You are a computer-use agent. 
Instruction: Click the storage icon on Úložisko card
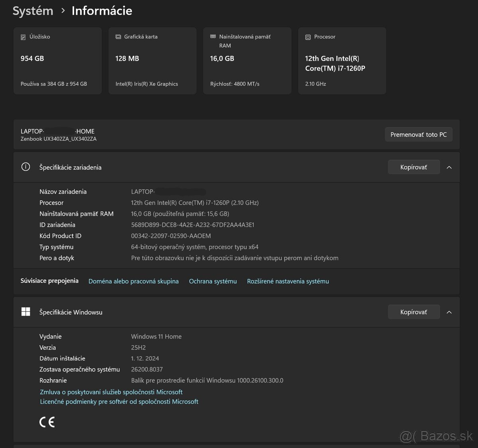23,37
